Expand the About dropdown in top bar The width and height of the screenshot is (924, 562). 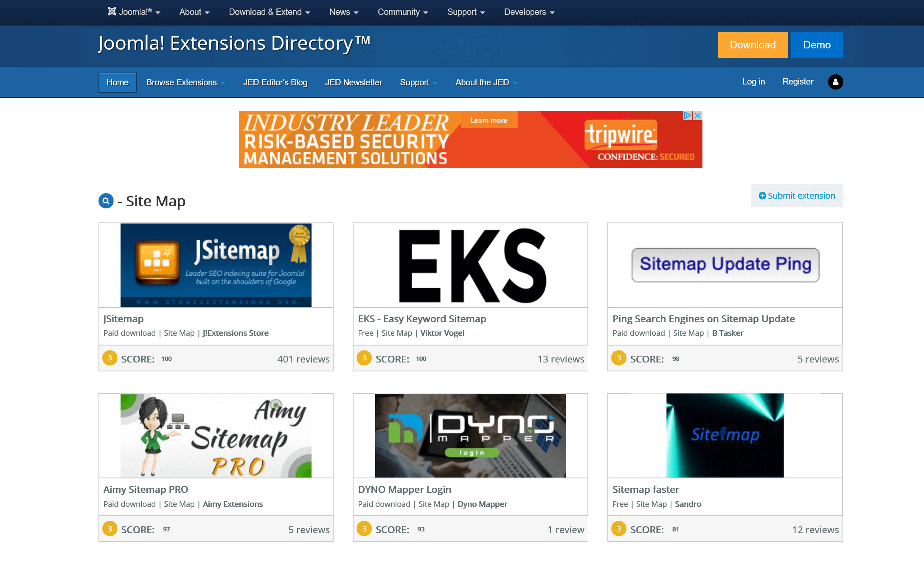tap(194, 12)
